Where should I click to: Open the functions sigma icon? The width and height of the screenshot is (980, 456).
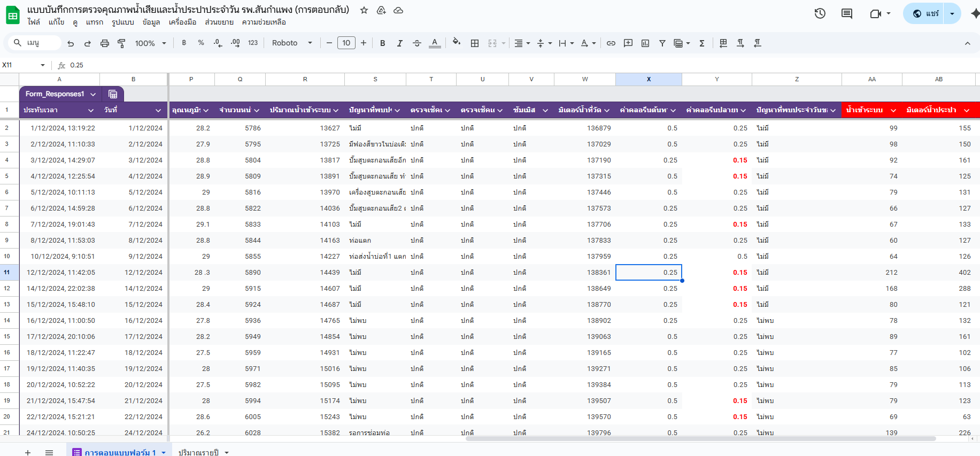pos(702,43)
